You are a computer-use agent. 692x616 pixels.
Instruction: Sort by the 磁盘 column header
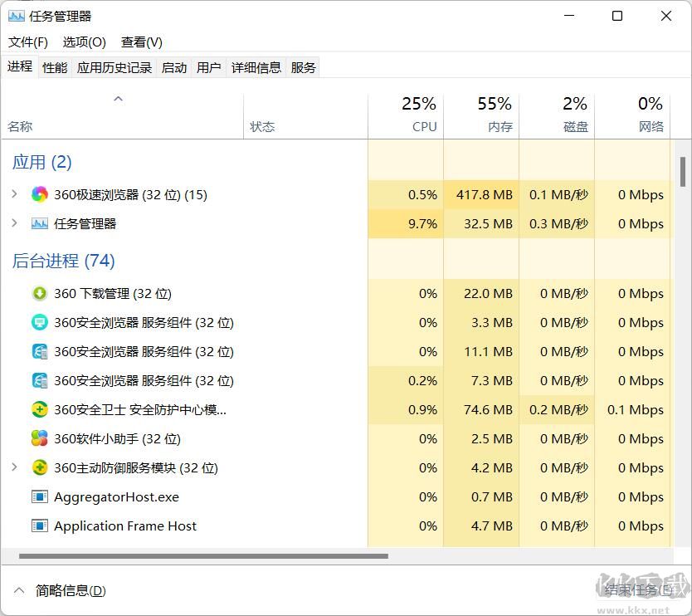coord(557,115)
